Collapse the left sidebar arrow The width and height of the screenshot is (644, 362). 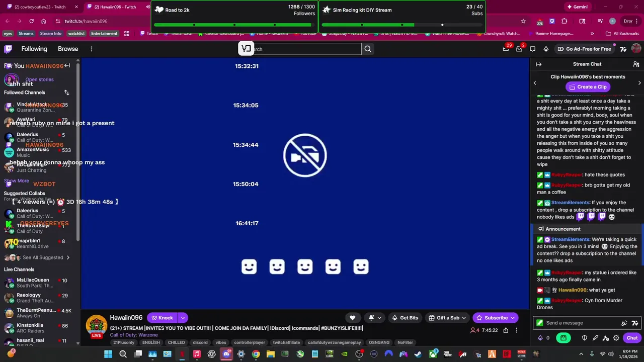click(x=67, y=65)
